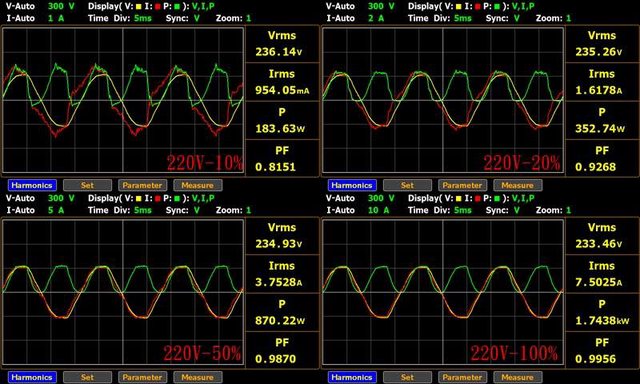
Task: Open Set button under the 220V-20% waveform
Action: pos(407,185)
